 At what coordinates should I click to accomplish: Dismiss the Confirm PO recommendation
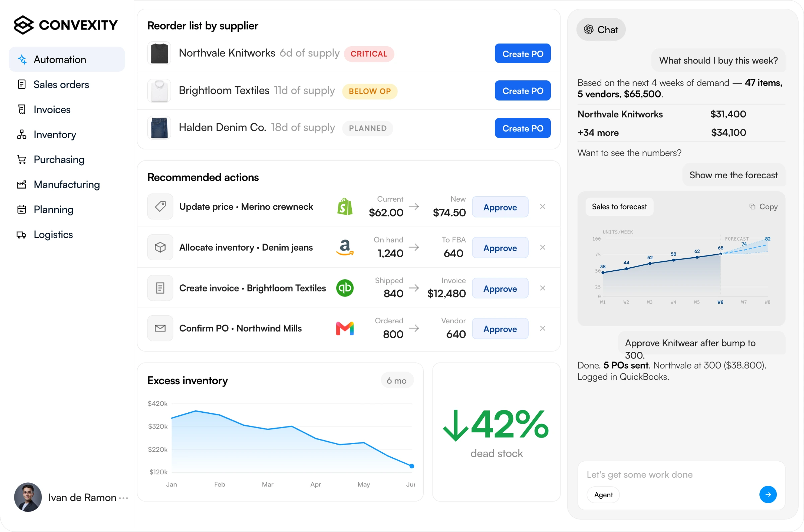pyautogui.click(x=542, y=328)
